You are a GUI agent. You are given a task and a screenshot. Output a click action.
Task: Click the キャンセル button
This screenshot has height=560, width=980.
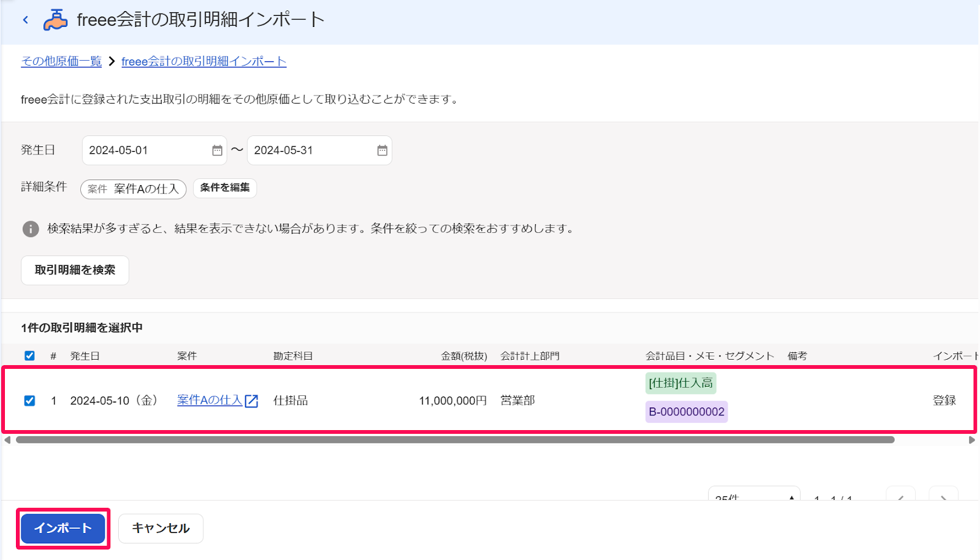[160, 528]
